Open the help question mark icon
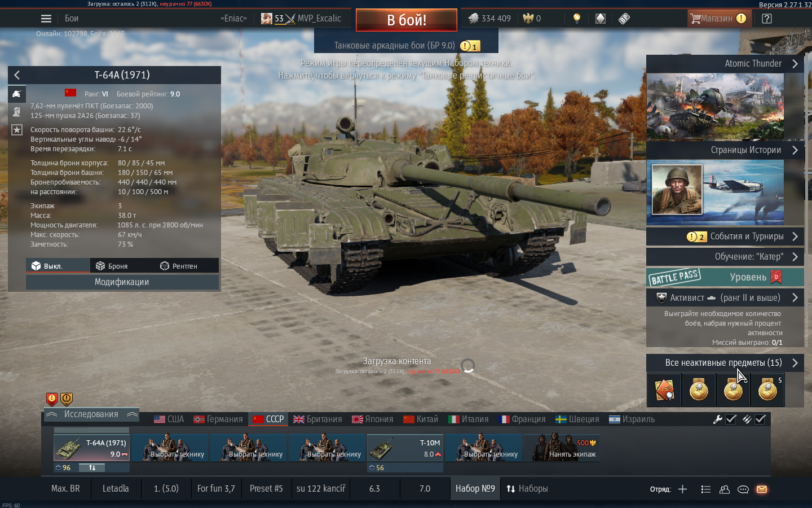This screenshot has height=508, width=812. click(766, 19)
